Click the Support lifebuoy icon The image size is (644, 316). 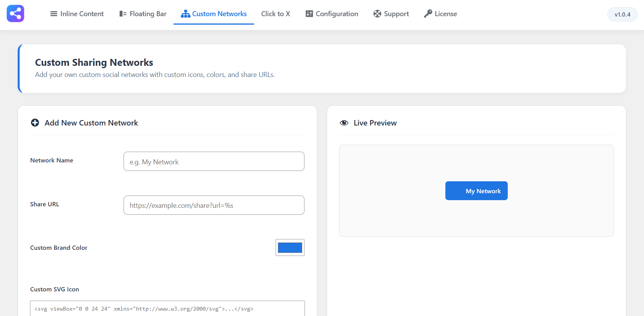[377, 14]
